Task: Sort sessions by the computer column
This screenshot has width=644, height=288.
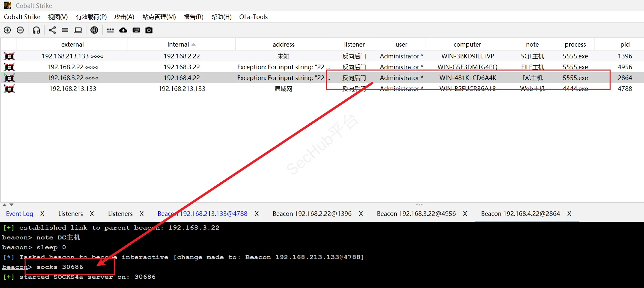Action: tap(467, 44)
